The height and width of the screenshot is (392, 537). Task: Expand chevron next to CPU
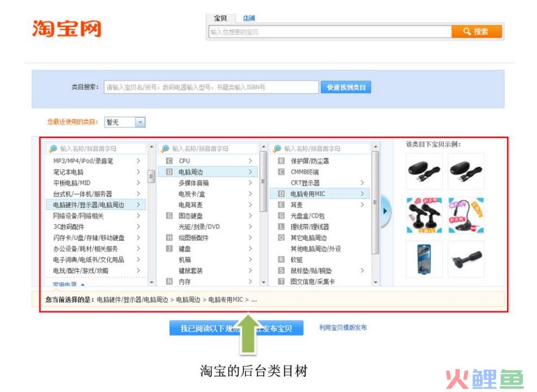pyautogui.click(x=251, y=161)
